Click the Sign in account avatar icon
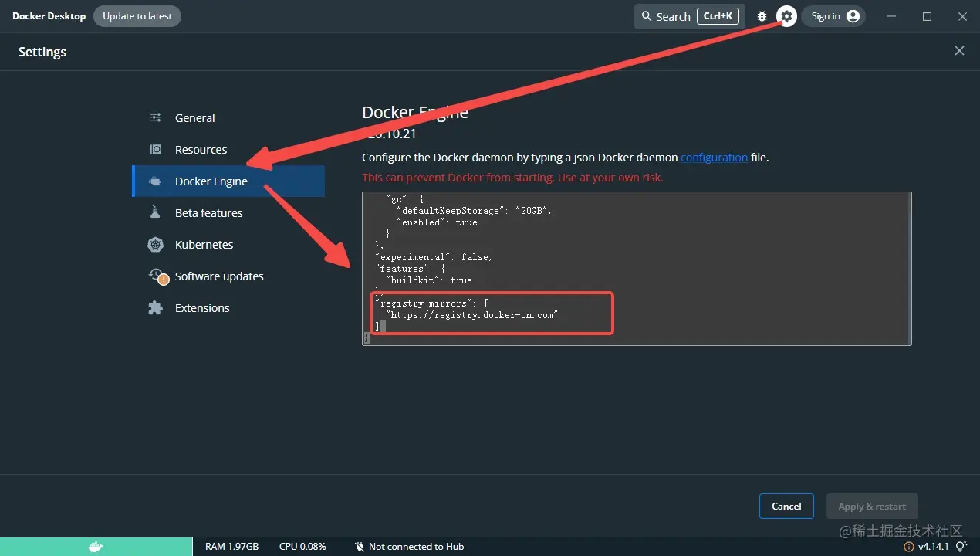Viewport: 980px width, 556px height. tap(853, 16)
